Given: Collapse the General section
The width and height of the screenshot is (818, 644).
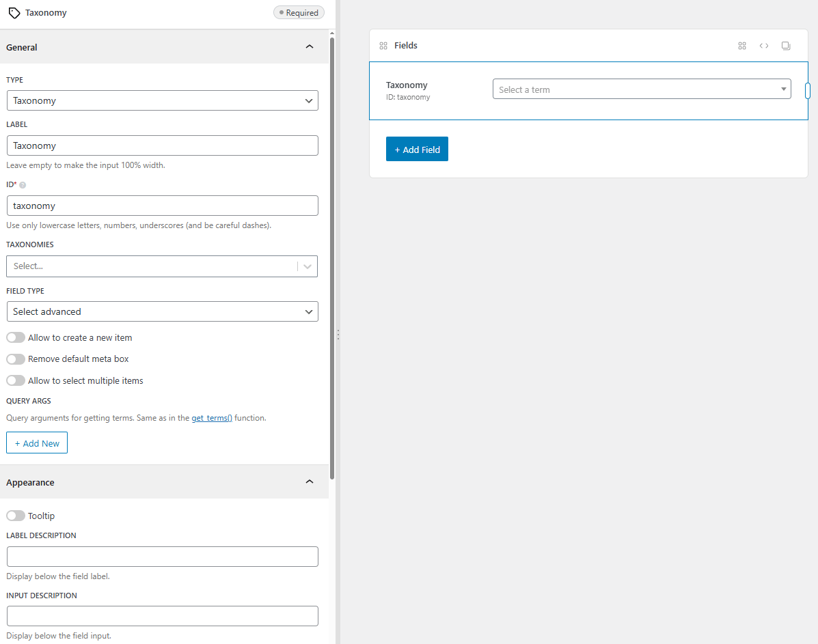Looking at the screenshot, I should pyautogui.click(x=309, y=46).
